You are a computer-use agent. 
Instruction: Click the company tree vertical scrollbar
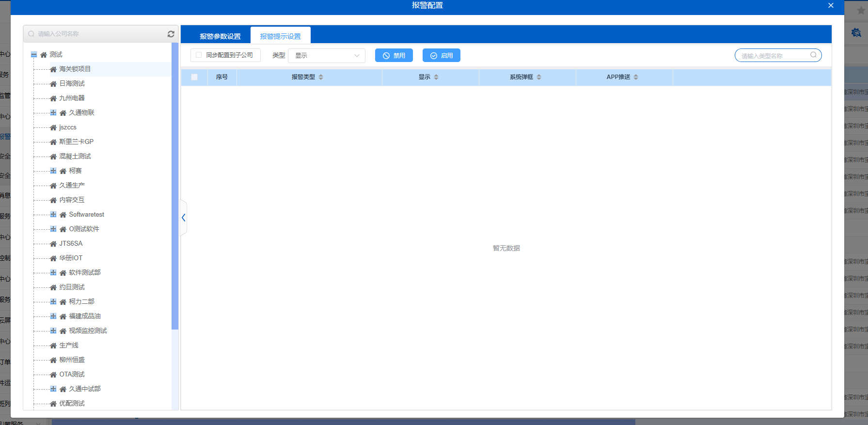175,194
